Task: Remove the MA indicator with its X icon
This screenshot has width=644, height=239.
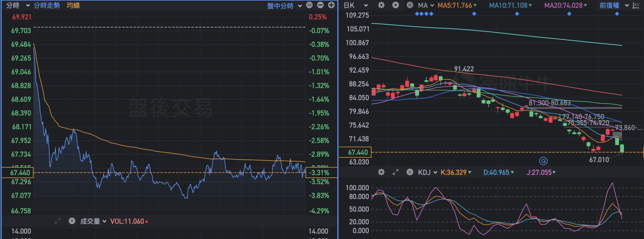Action: [x=410, y=5]
